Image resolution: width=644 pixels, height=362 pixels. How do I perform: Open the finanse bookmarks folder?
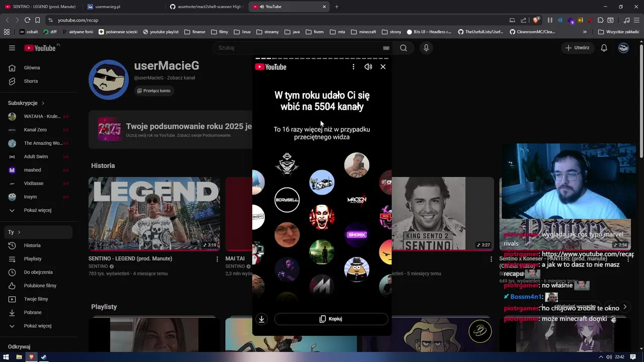coord(195,32)
